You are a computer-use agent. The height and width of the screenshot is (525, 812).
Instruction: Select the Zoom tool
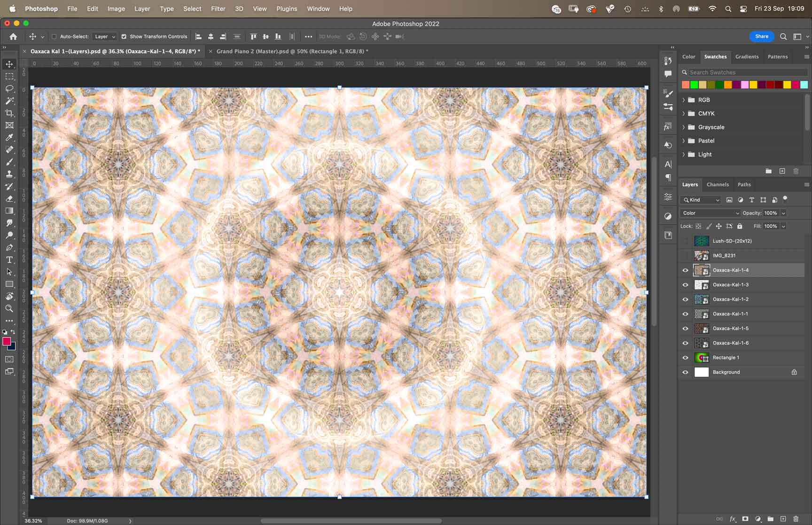pyautogui.click(x=9, y=308)
